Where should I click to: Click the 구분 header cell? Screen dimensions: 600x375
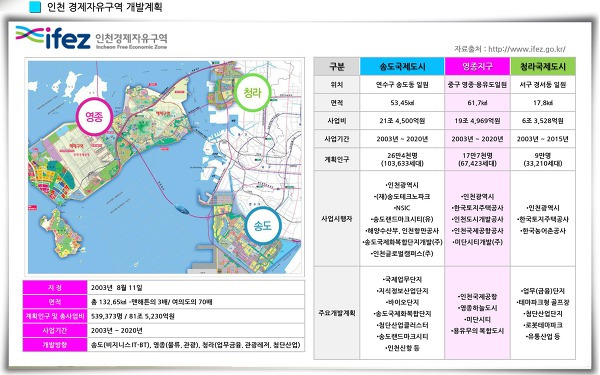pyautogui.click(x=337, y=67)
